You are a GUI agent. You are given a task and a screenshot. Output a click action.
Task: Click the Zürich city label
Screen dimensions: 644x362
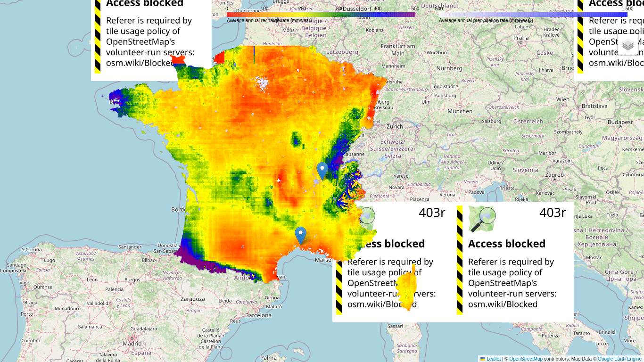[x=395, y=126]
